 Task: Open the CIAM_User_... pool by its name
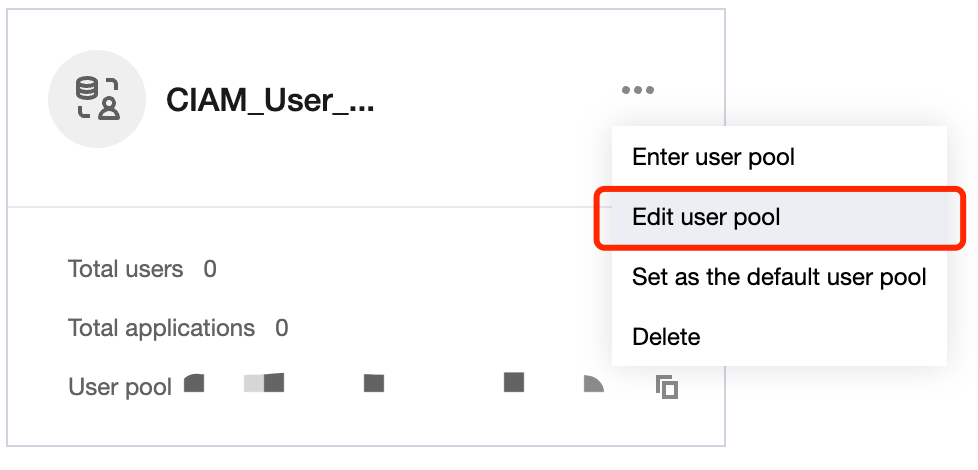pyautogui.click(x=270, y=100)
